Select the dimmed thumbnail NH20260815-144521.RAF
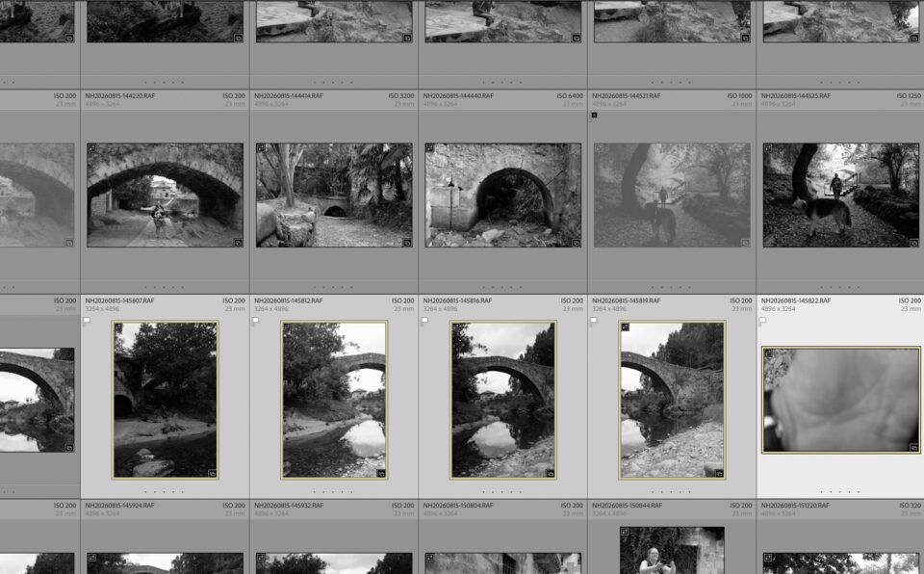 (673, 195)
